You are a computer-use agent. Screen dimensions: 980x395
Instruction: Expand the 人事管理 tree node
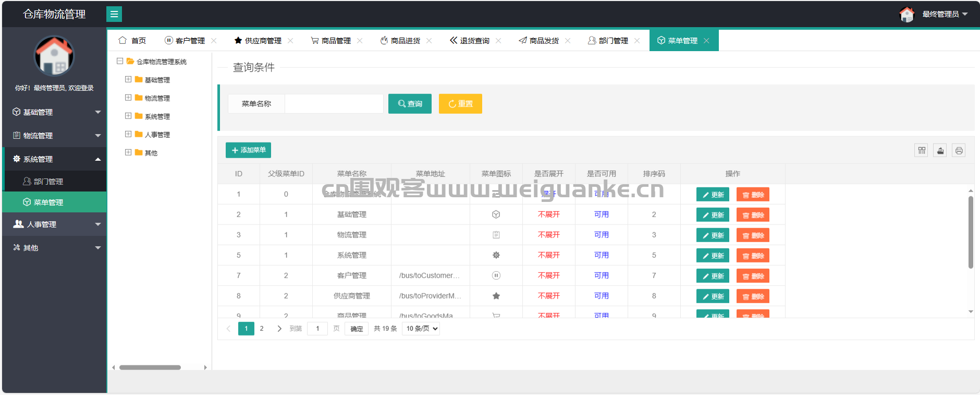(128, 134)
